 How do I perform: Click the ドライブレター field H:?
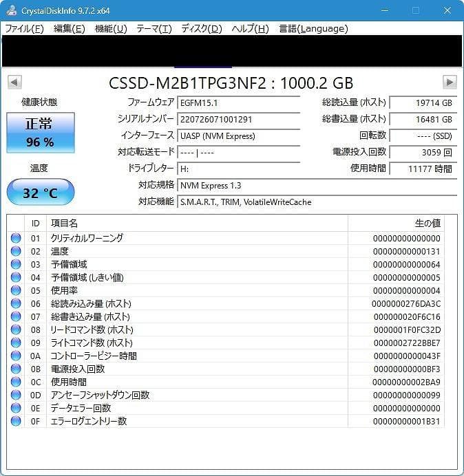[x=238, y=169]
